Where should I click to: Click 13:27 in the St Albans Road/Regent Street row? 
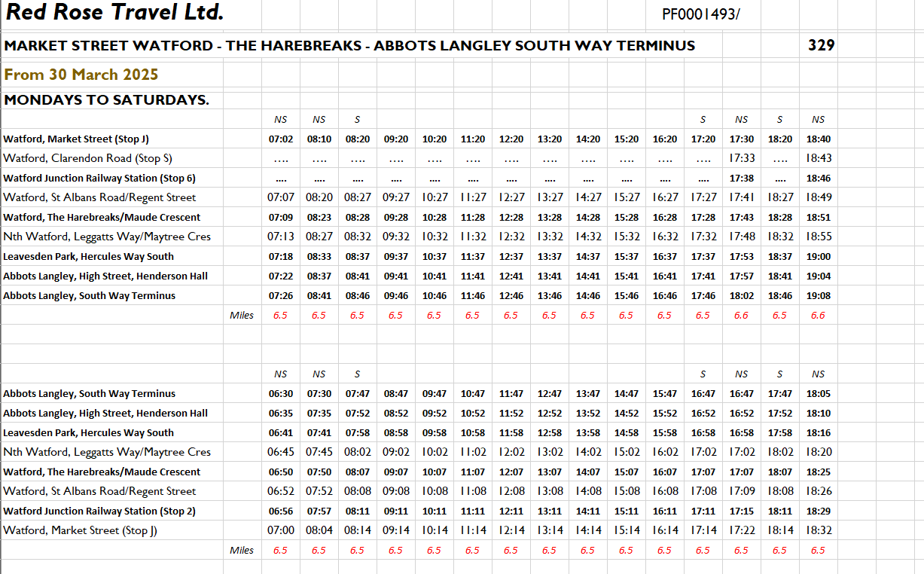550,197
